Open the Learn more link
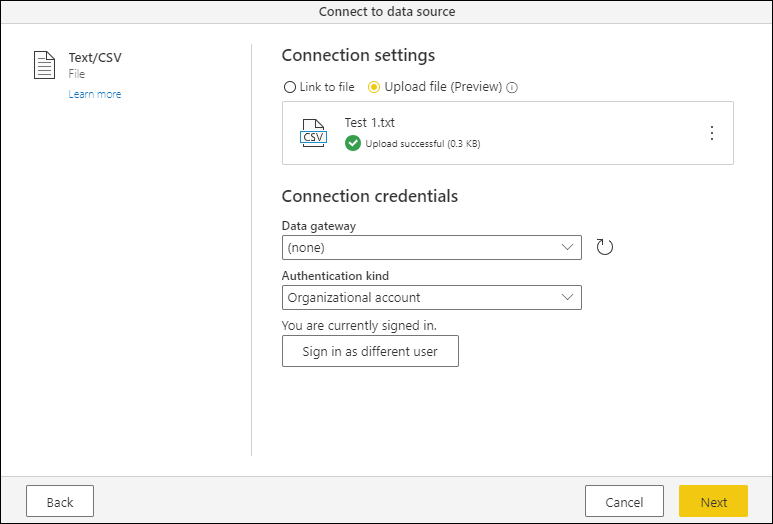The image size is (773, 524). 95,94
